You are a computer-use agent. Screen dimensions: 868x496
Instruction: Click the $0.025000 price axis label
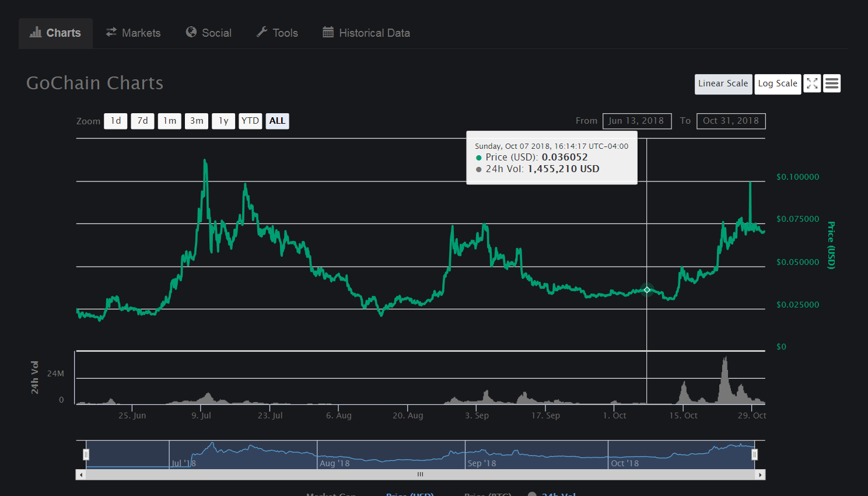797,305
